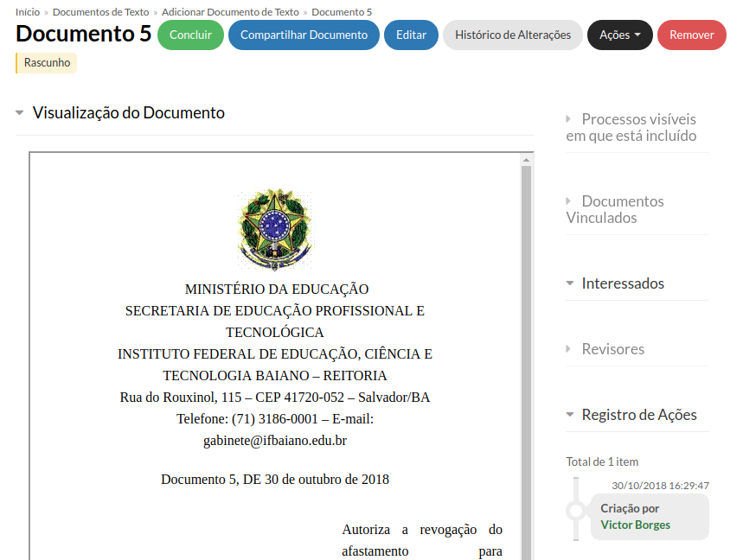Image resolution: width=743 pixels, height=560 pixels.
Task: Click the green Concluir button
Action: pos(190,35)
